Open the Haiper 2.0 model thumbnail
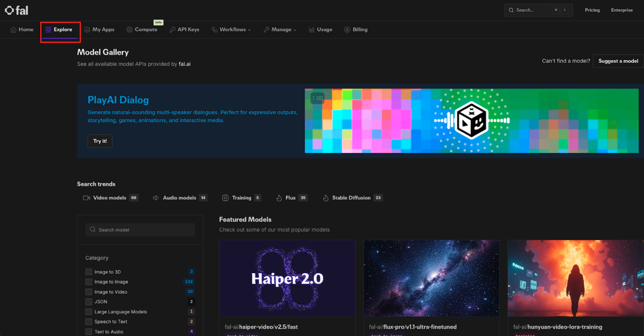Screen dimensions: 644x336 pos(287,278)
